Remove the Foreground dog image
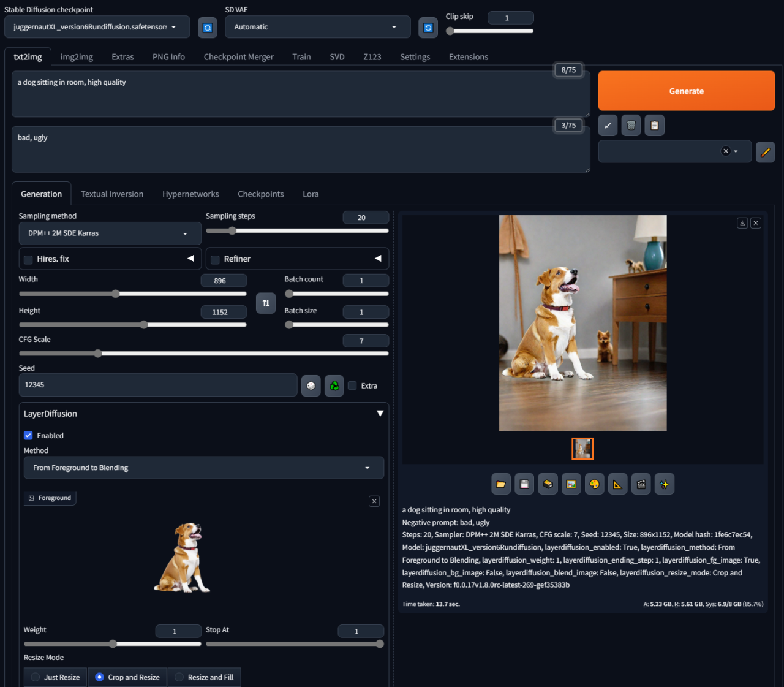This screenshot has width=784, height=687. tap(374, 501)
